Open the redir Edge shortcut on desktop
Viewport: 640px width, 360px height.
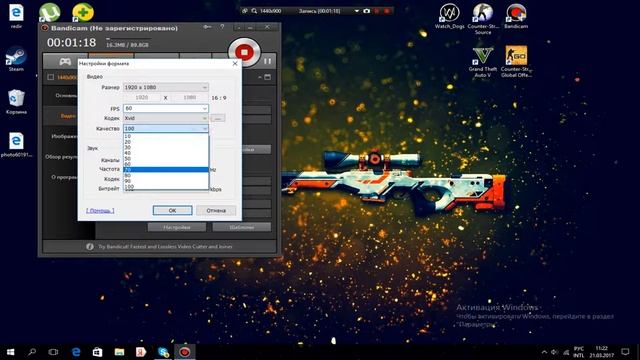[x=16, y=16]
